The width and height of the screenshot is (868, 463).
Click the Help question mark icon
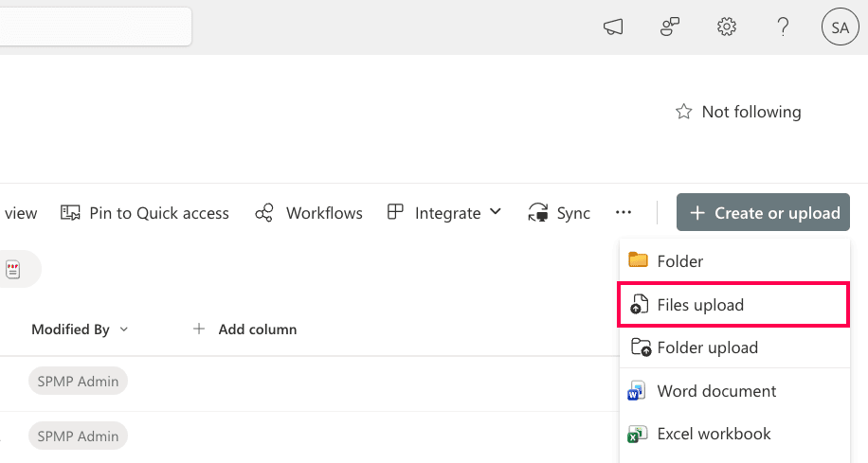coord(783,27)
